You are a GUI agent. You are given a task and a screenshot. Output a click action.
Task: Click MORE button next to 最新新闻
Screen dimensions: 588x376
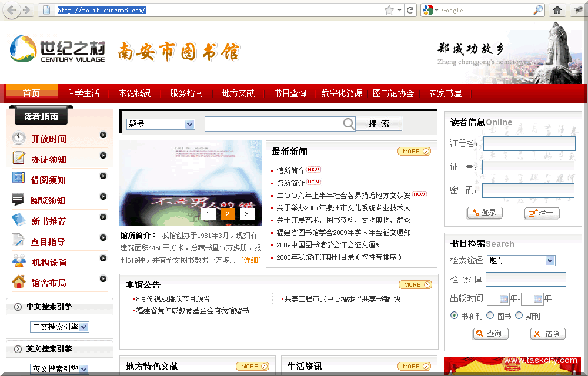pos(414,152)
